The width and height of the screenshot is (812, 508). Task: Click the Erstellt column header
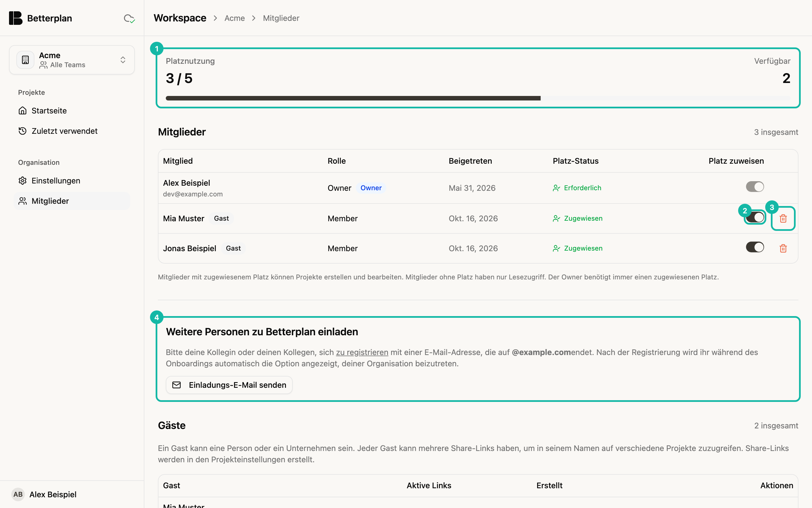click(x=549, y=485)
